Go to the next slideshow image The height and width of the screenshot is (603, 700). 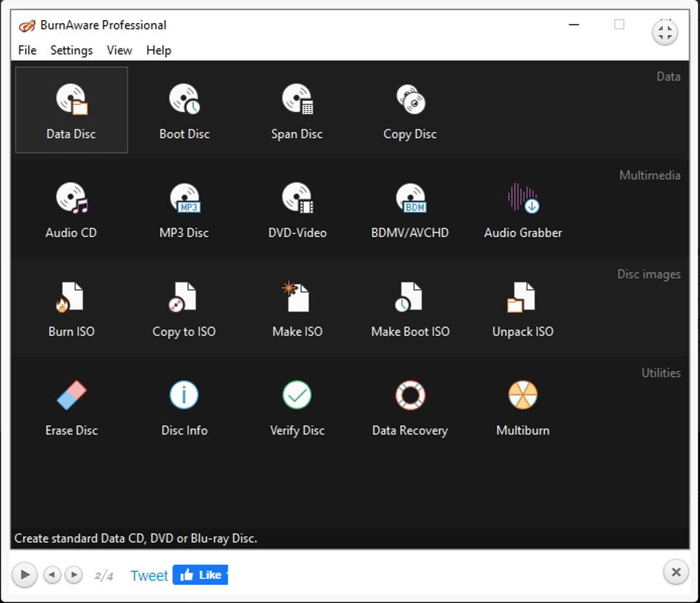74,574
